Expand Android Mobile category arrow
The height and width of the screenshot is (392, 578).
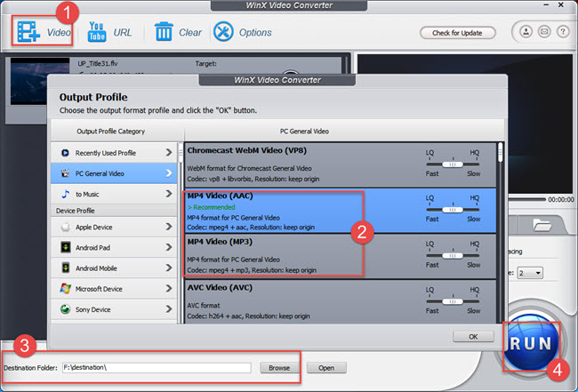168,268
